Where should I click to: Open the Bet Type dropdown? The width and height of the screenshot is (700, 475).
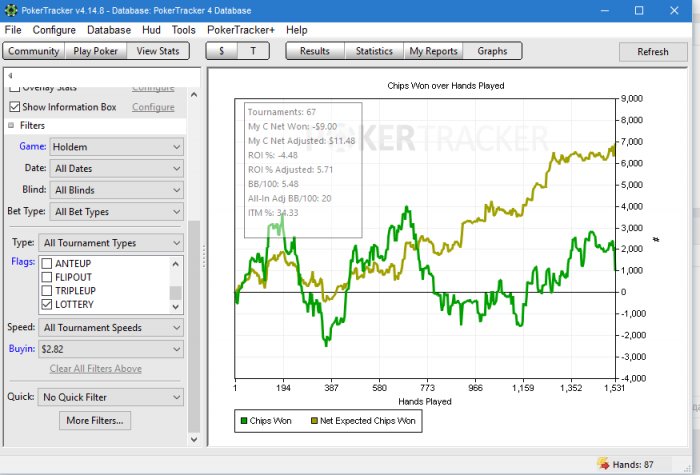point(117,212)
